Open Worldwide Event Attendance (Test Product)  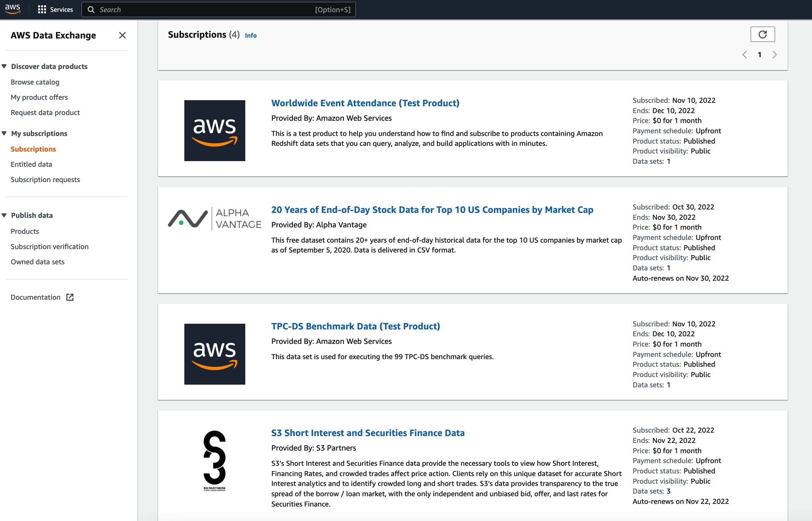pyautogui.click(x=365, y=103)
